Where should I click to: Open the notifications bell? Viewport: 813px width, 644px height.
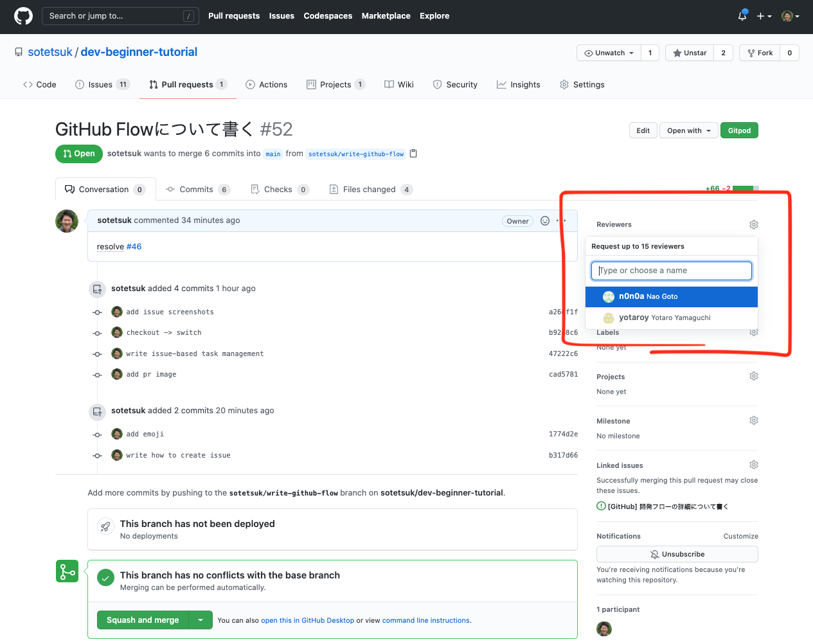click(742, 16)
